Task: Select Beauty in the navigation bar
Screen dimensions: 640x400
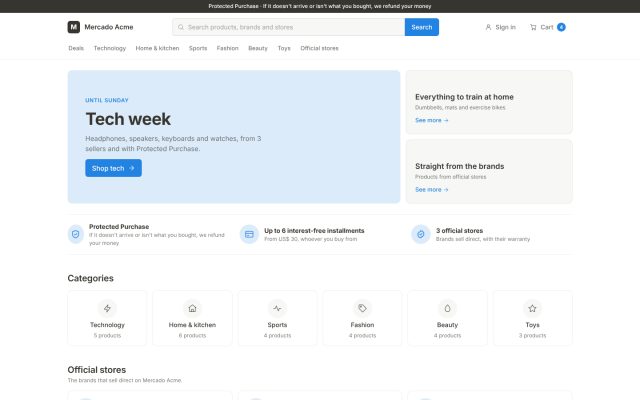Action: pos(258,48)
